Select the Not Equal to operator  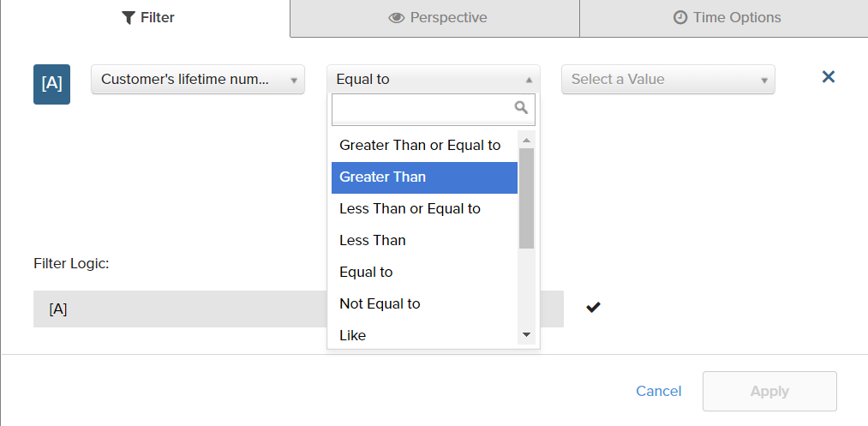[x=380, y=303]
